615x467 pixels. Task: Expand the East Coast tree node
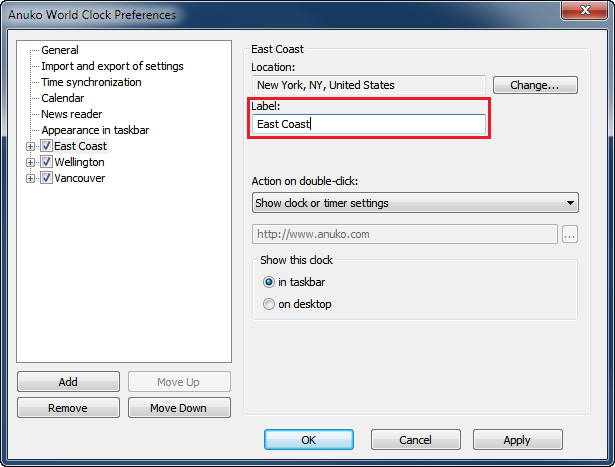pyautogui.click(x=31, y=146)
